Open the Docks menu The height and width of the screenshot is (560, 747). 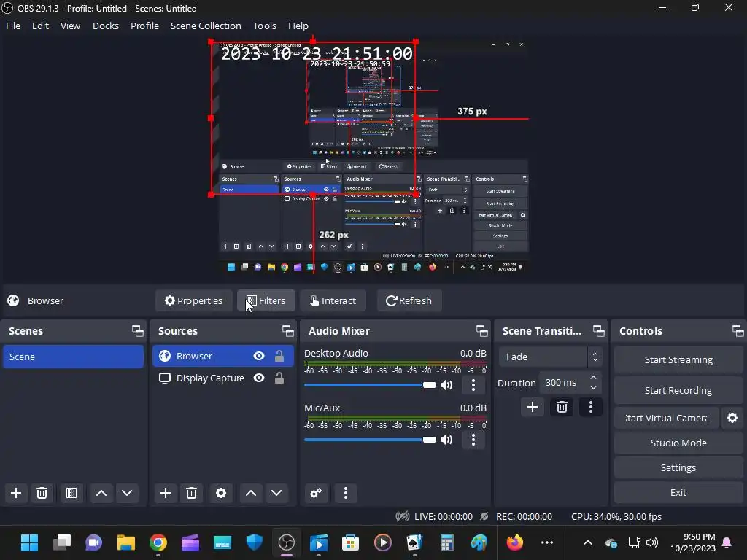105,26
